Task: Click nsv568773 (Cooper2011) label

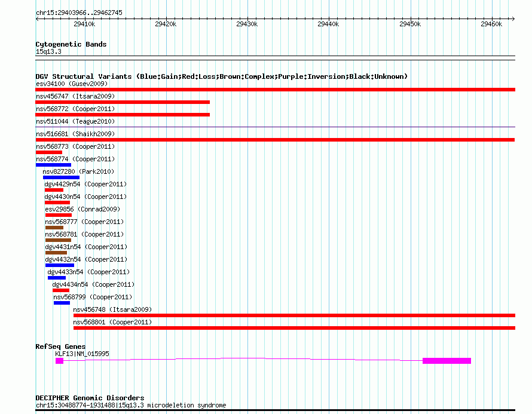Action: coord(75,146)
